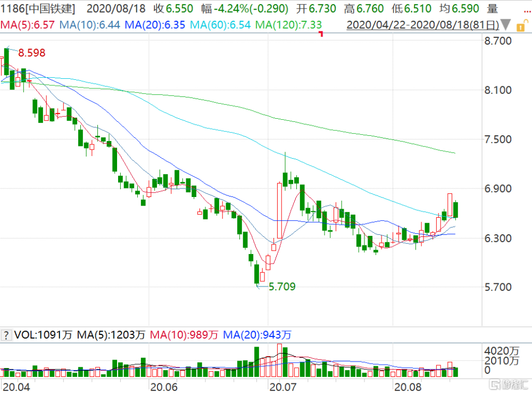Click the low price 低6.510

coord(411,9)
